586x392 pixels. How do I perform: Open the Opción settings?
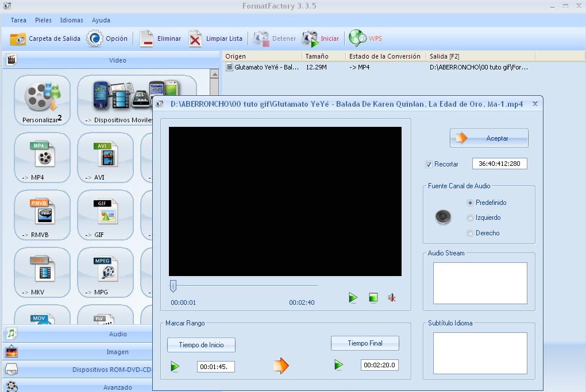coord(107,38)
